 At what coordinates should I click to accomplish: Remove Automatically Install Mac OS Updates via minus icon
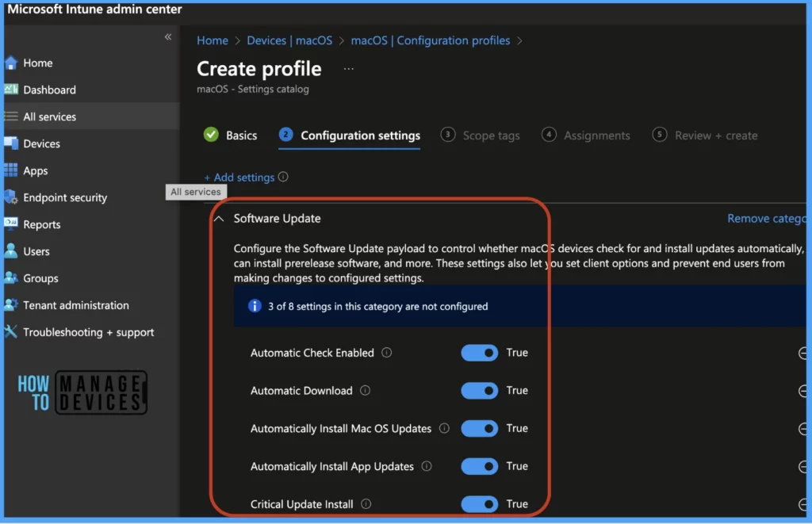tap(802, 429)
